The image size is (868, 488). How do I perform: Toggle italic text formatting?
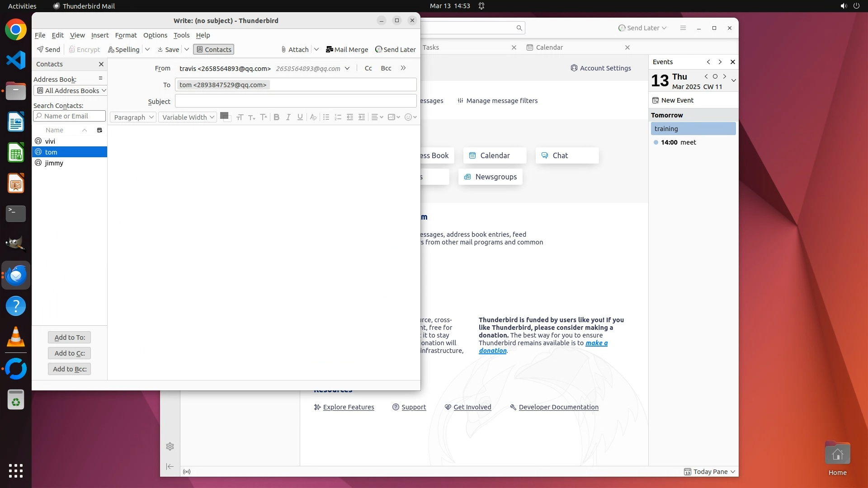(x=288, y=117)
